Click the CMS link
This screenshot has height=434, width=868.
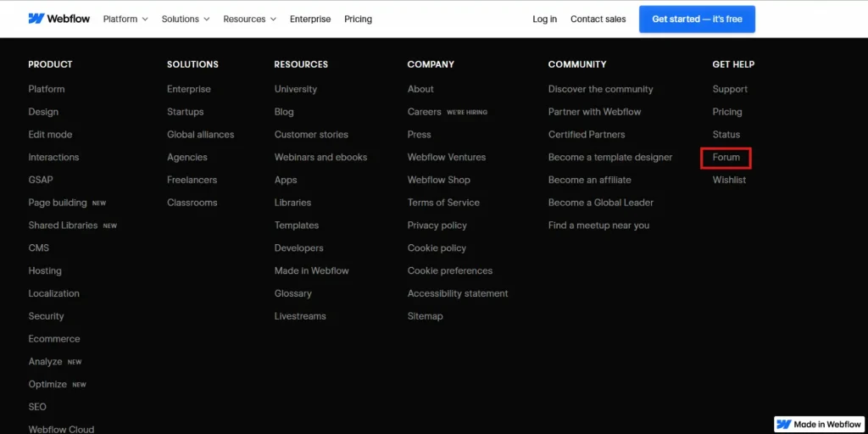pyautogui.click(x=39, y=248)
